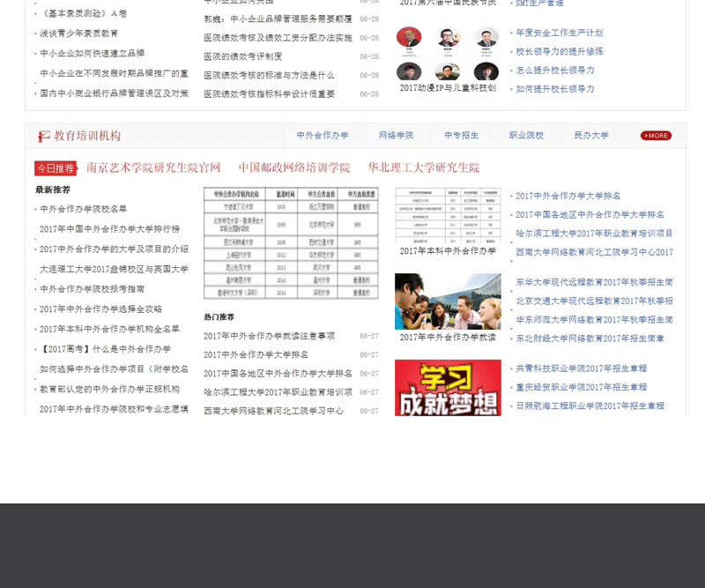Open the cooperative schools table image

click(x=291, y=243)
